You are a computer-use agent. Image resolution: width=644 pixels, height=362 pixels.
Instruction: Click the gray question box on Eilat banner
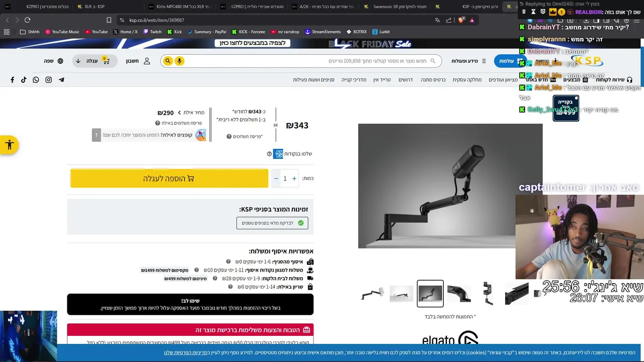(x=97, y=135)
